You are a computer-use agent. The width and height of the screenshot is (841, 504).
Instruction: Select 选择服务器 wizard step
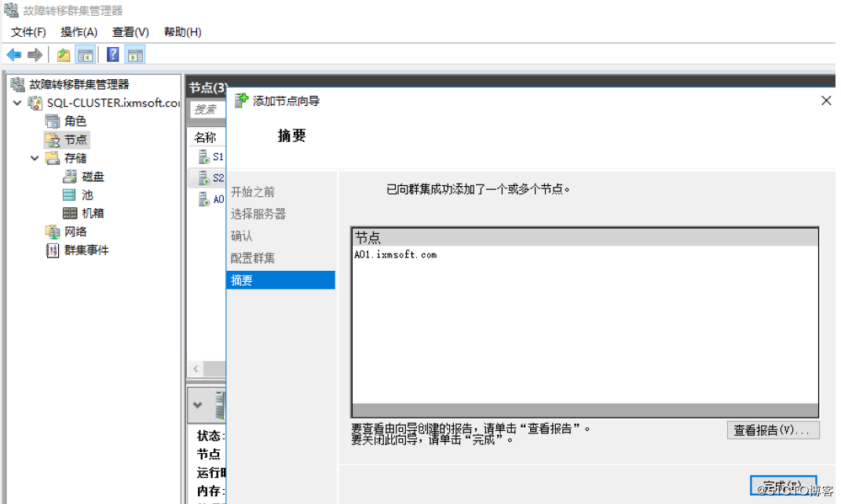258,214
